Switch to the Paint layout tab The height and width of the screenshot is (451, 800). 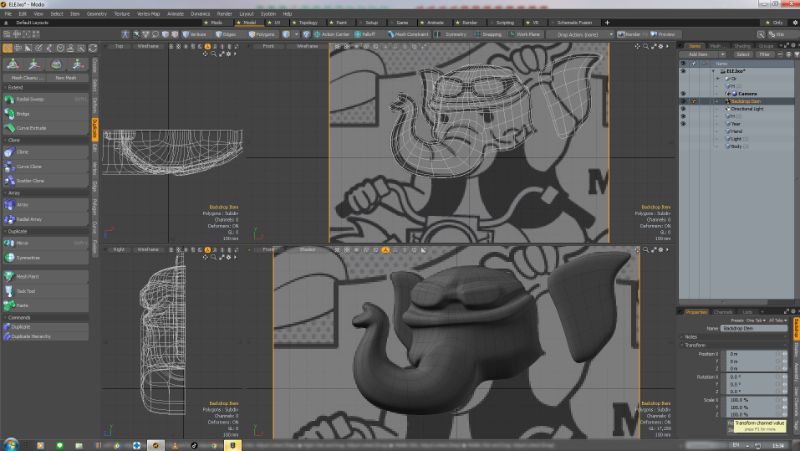pos(339,22)
